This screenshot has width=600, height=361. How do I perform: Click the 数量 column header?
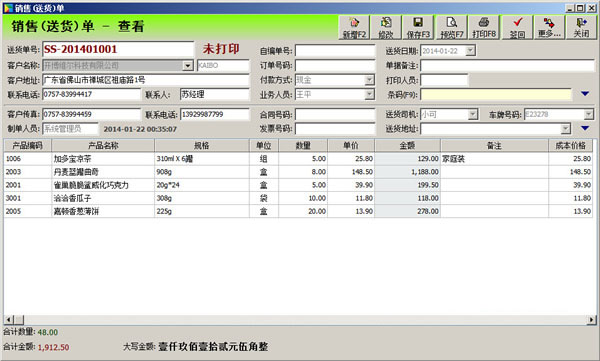tap(303, 145)
